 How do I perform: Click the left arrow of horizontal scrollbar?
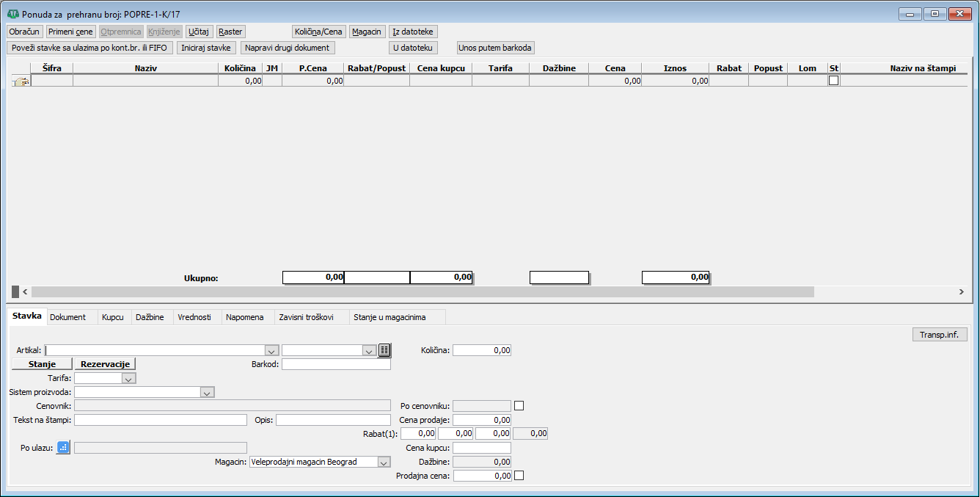[x=24, y=291]
